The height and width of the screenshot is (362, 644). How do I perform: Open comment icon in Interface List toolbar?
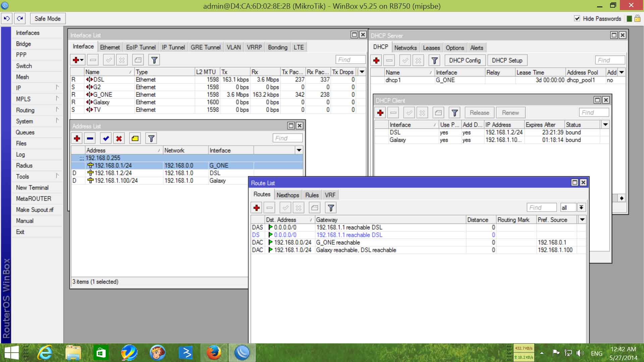(x=138, y=60)
